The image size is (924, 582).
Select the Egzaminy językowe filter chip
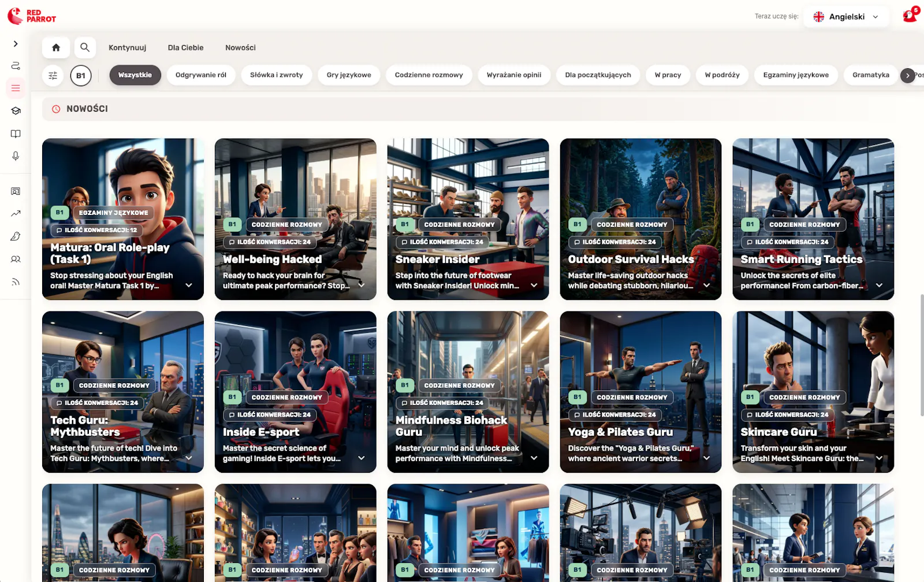[x=796, y=75]
